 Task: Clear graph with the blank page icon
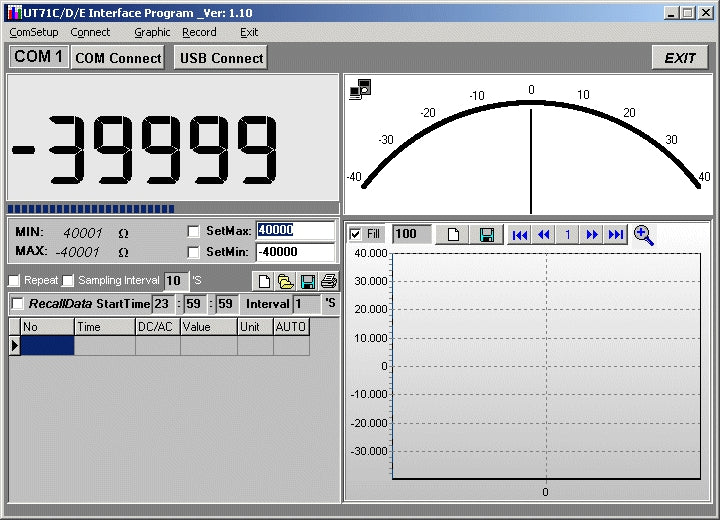(453, 235)
